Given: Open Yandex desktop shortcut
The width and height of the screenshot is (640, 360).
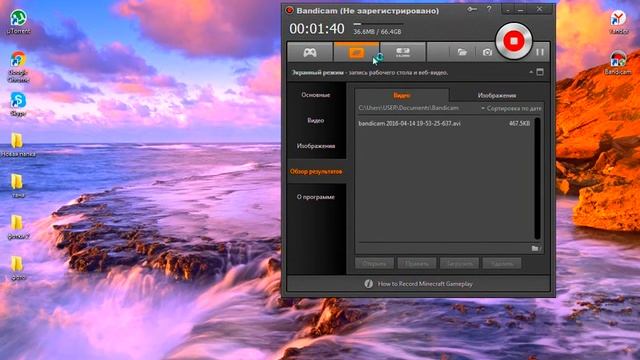Looking at the screenshot, I should pyautogui.click(x=619, y=22).
